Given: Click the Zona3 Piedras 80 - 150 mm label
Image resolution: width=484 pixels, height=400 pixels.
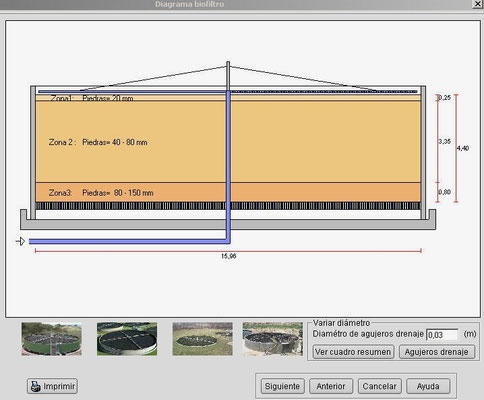Looking at the screenshot, I should [x=101, y=193].
